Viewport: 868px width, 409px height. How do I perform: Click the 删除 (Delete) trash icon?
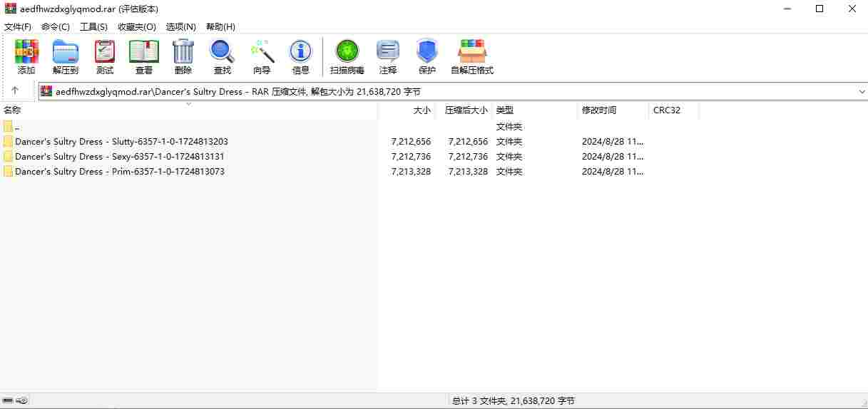(183, 51)
